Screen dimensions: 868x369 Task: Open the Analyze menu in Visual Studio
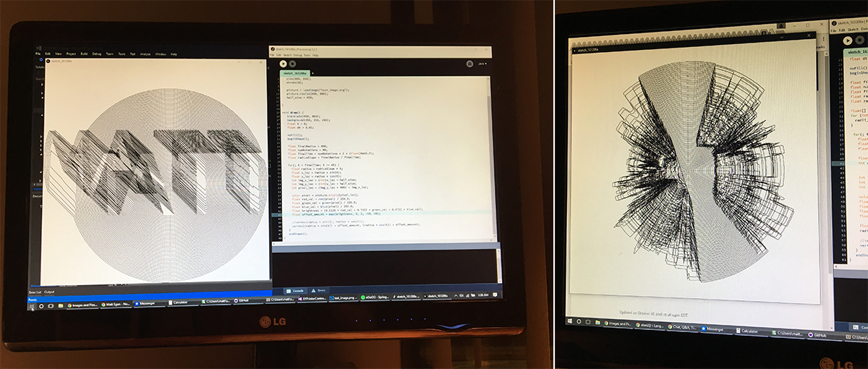145,54
